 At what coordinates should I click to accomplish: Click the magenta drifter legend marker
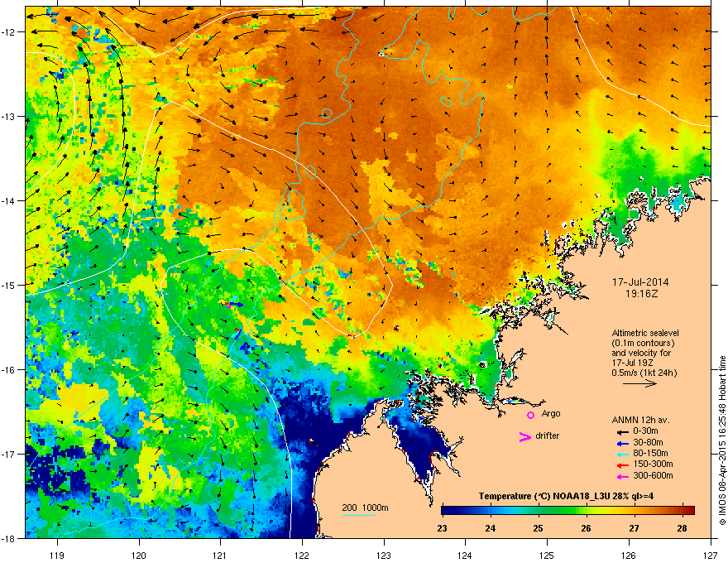(525, 436)
